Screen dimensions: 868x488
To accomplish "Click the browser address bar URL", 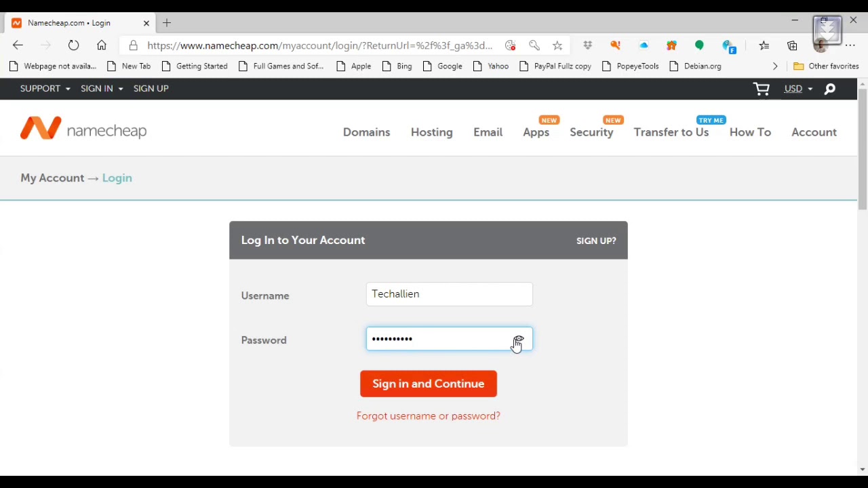I will click(319, 45).
